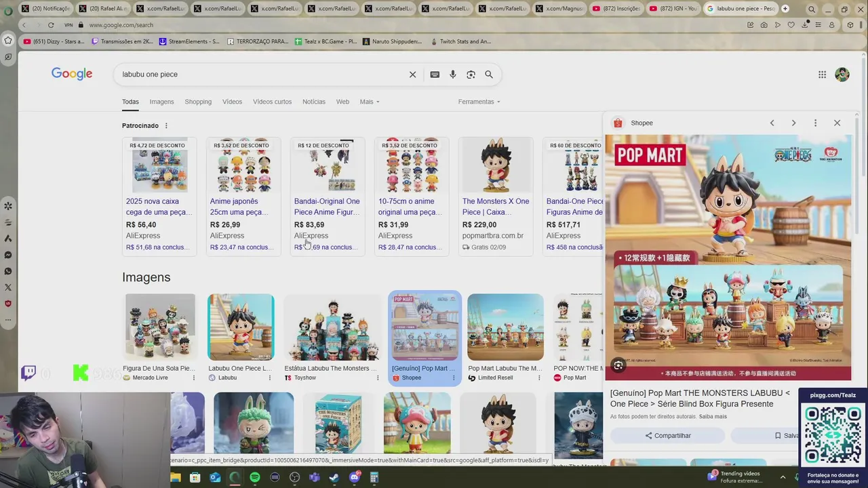Open the Google account avatar menu

point(842,75)
